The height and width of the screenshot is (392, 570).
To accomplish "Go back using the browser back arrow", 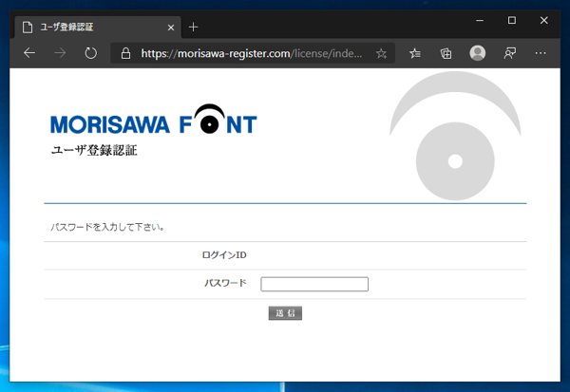I will pos(29,53).
